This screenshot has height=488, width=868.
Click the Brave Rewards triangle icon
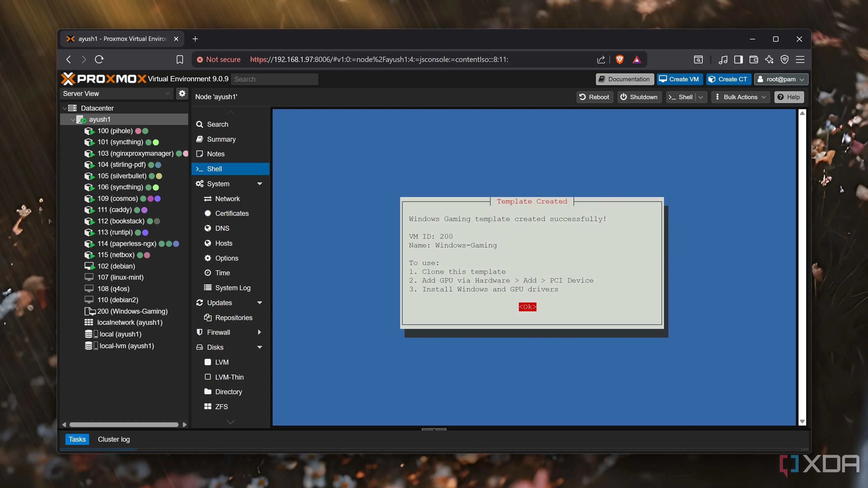coord(637,60)
